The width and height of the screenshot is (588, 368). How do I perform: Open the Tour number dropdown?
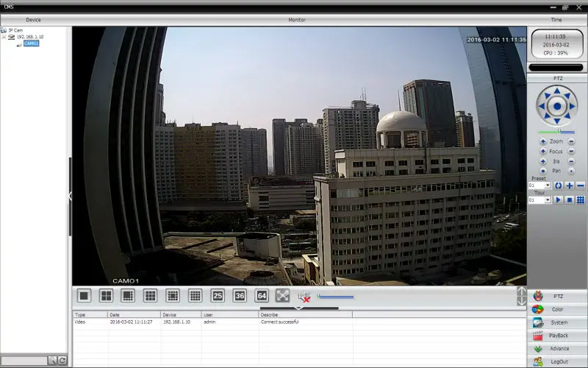(548, 200)
